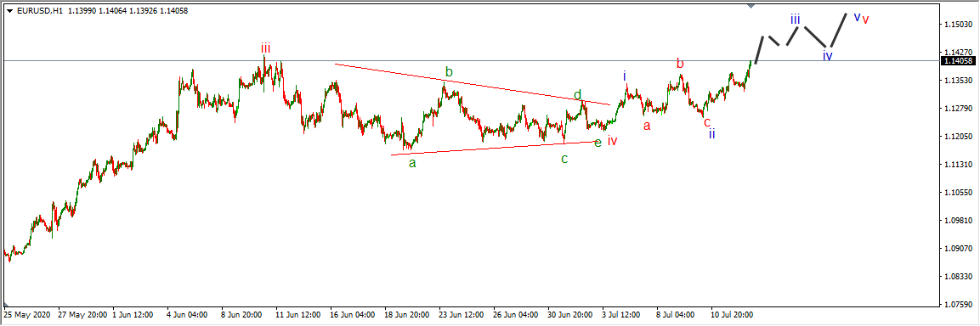
Task: Click the 11 Jun 12:00 time label
Action: pyautogui.click(x=298, y=315)
